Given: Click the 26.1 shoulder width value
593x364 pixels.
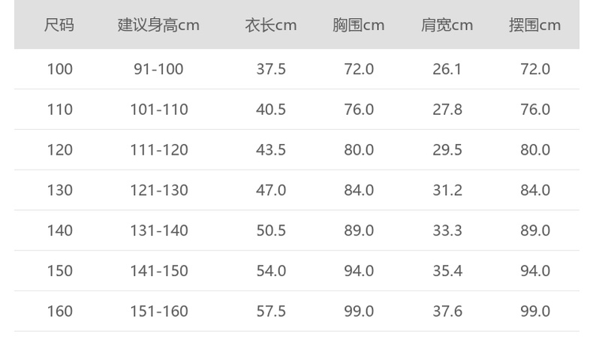Looking at the screenshot, I should [447, 69].
